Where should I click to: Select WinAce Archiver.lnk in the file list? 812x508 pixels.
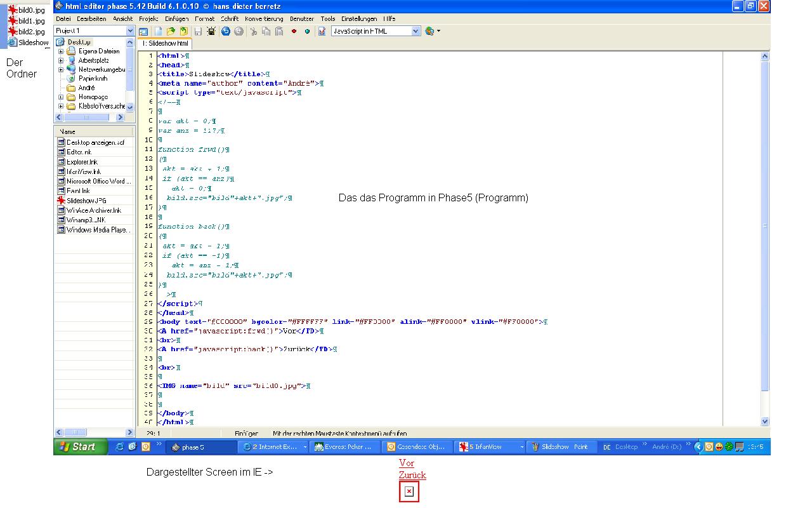tap(89, 210)
